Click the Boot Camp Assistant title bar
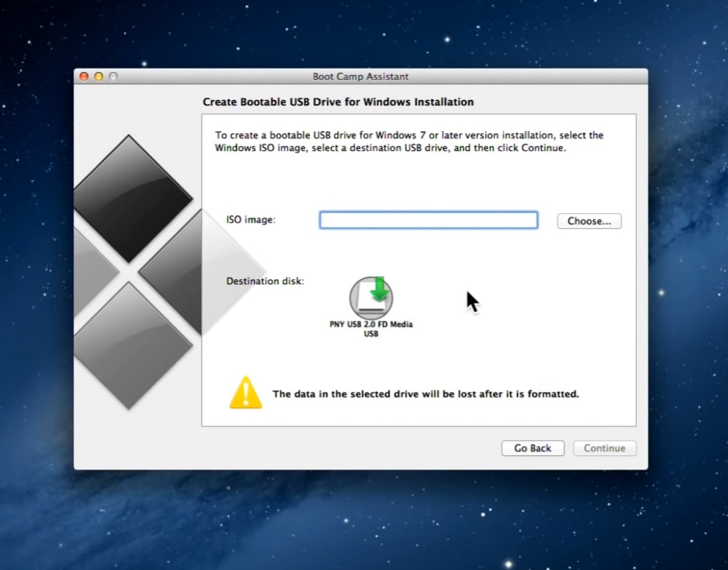The height and width of the screenshot is (570, 728). [360, 76]
